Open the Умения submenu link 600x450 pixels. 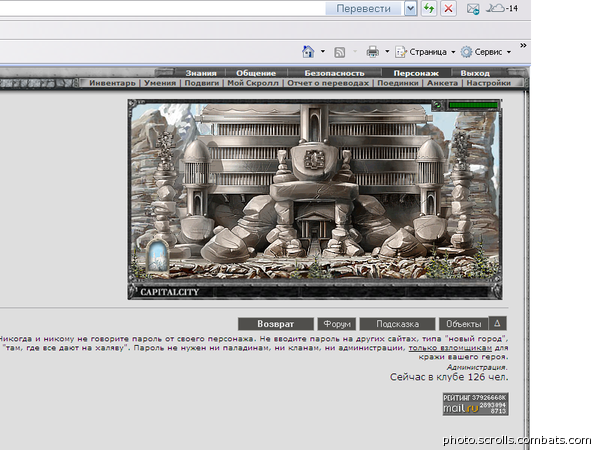(x=160, y=83)
